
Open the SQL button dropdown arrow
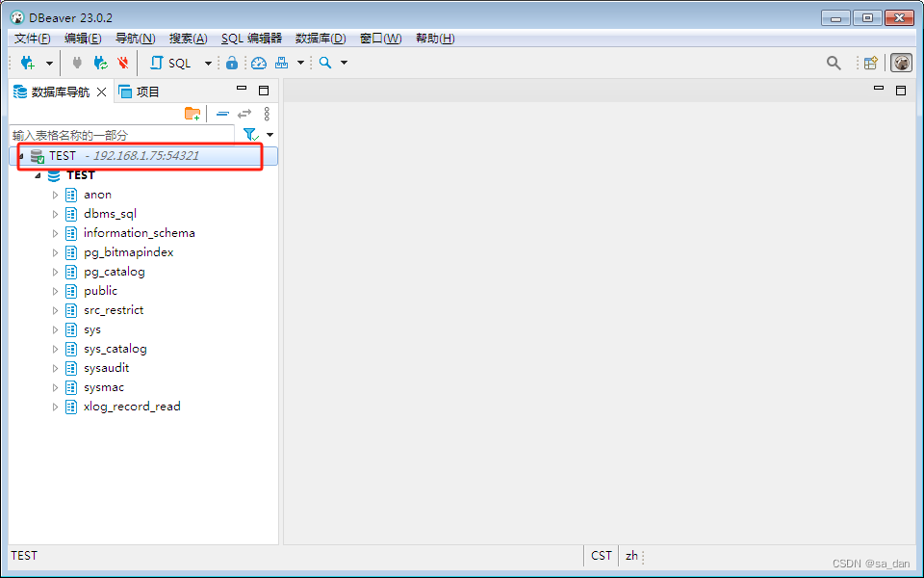[208, 63]
